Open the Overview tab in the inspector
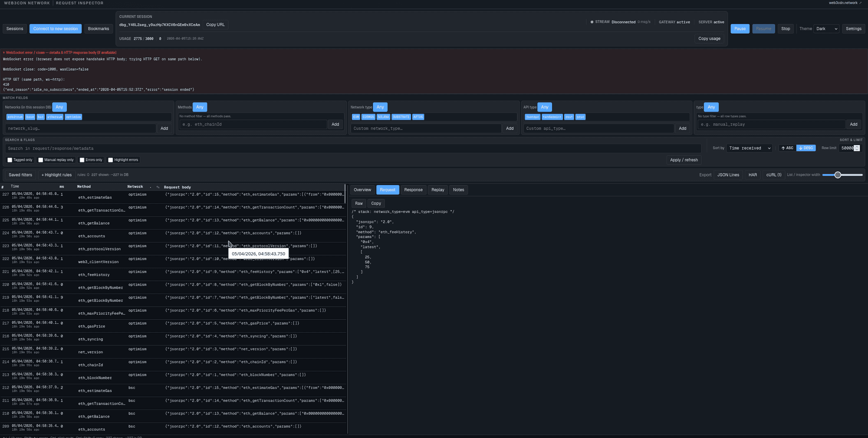The height and width of the screenshot is (438, 868). tap(362, 190)
